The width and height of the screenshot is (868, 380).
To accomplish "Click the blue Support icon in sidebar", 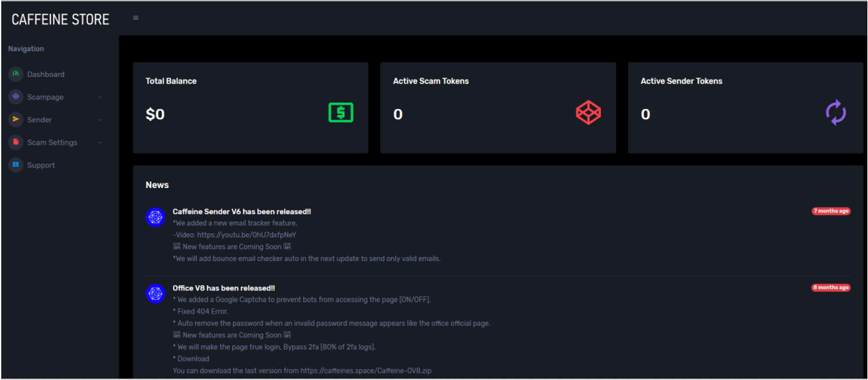I will coord(16,165).
